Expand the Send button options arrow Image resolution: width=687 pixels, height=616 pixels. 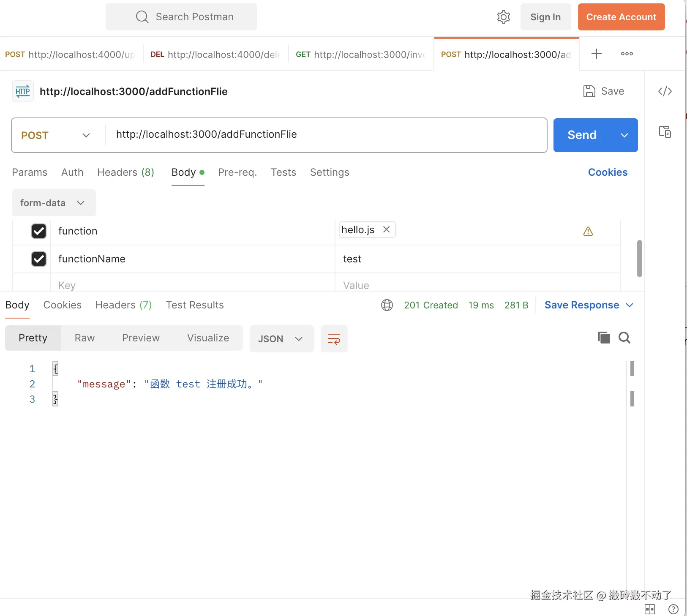point(624,135)
